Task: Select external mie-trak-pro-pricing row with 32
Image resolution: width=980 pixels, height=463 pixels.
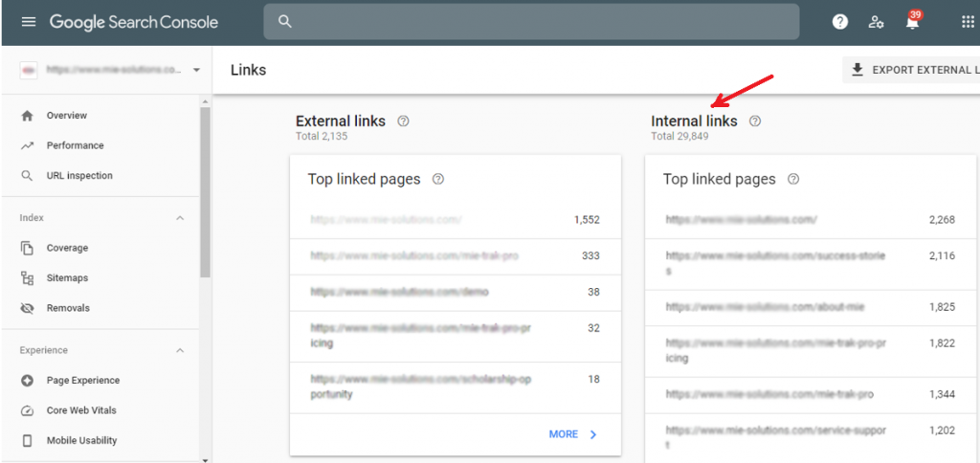Action: click(x=456, y=336)
